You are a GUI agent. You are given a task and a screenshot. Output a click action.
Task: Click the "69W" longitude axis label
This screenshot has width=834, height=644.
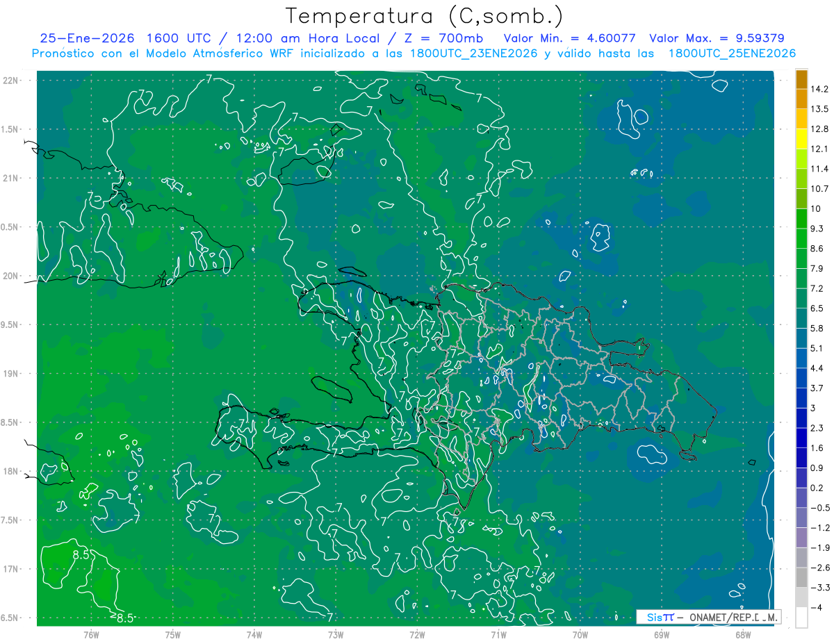662,634
